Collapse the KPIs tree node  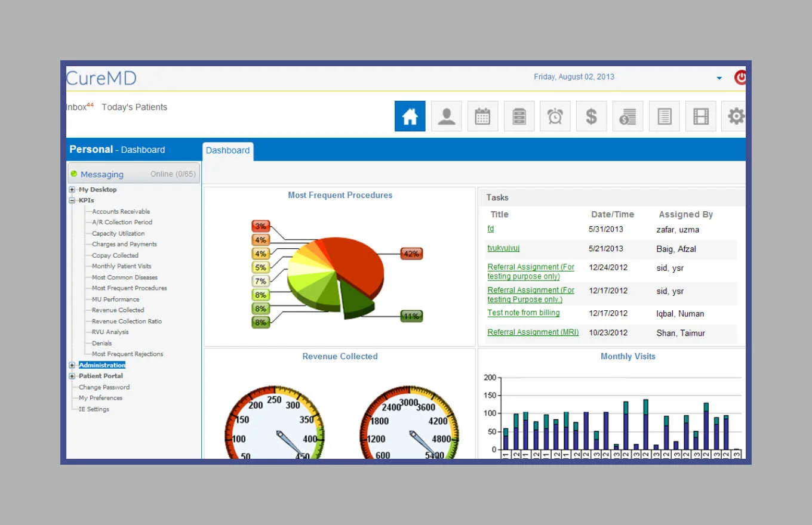coord(72,200)
